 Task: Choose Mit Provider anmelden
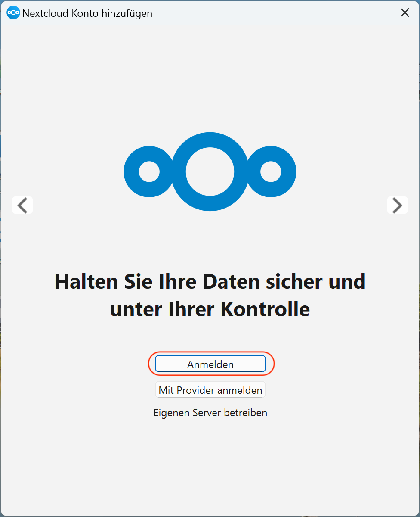pos(210,390)
